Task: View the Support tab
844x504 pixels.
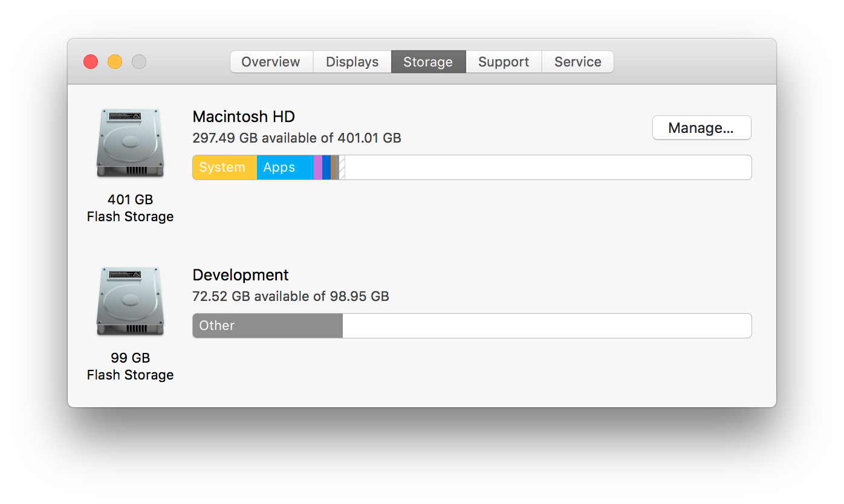Action: (x=503, y=61)
